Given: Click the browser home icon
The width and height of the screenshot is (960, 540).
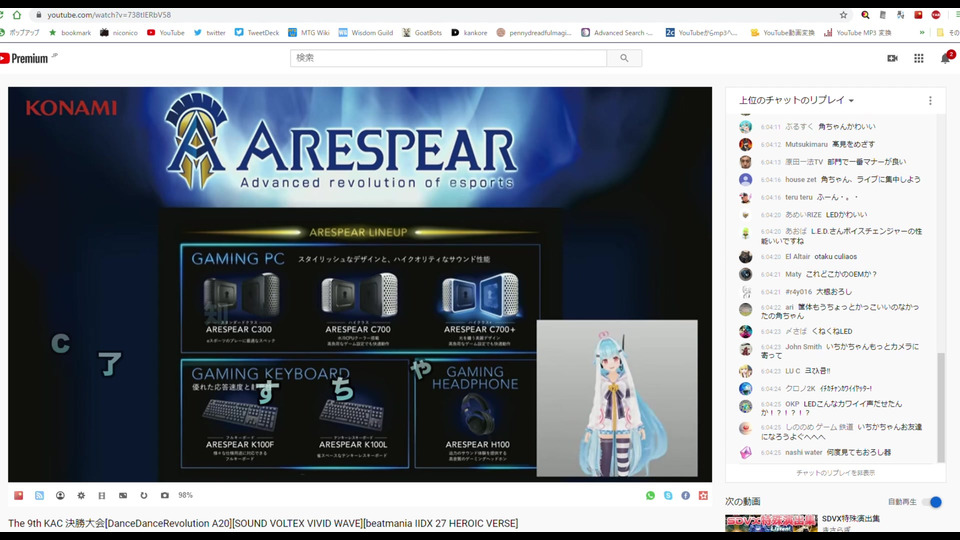Looking at the screenshot, I should click(x=17, y=15).
